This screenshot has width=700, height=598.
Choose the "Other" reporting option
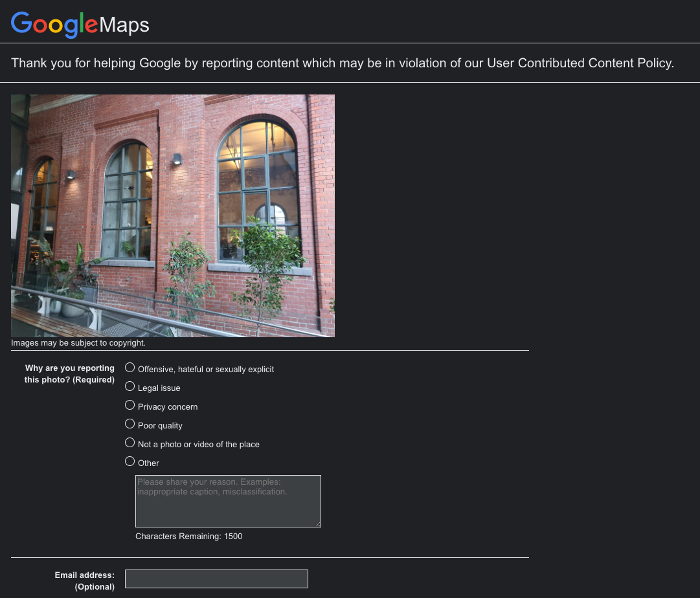(x=130, y=461)
